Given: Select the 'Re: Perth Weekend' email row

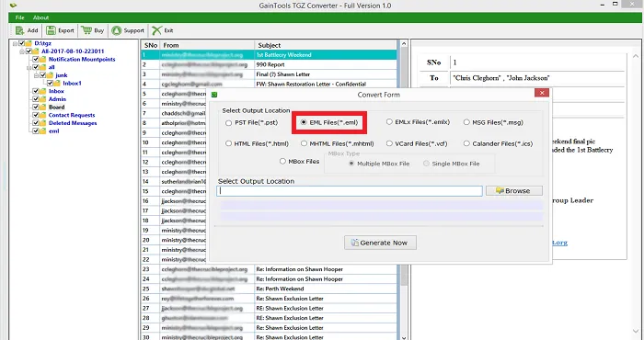Looking at the screenshot, I should tap(270, 289).
